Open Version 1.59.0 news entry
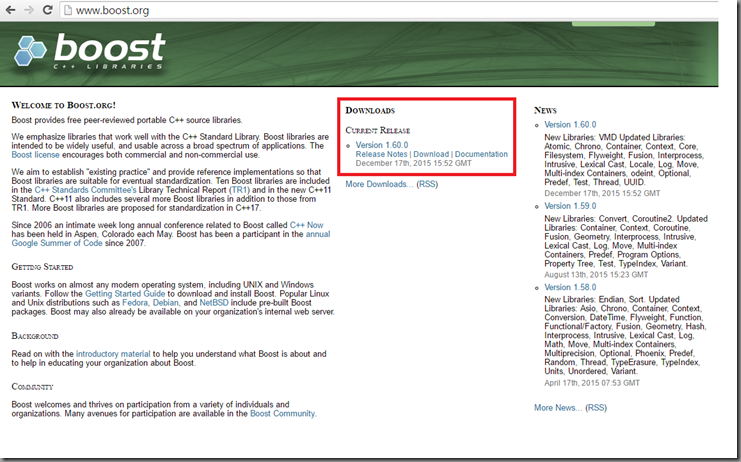The width and height of the screenshot is (741, 462). coord(570,206)
